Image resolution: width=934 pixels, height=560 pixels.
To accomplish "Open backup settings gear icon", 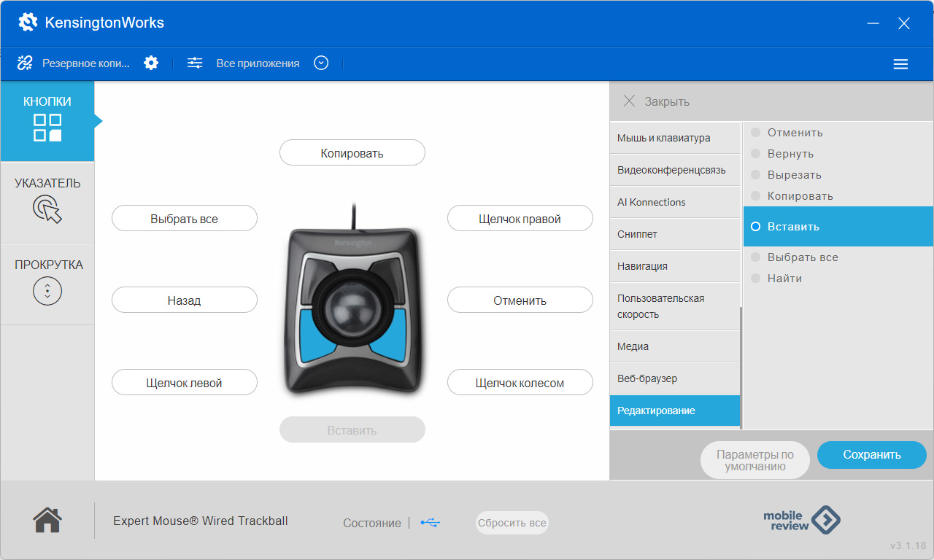I will point(151,63).
